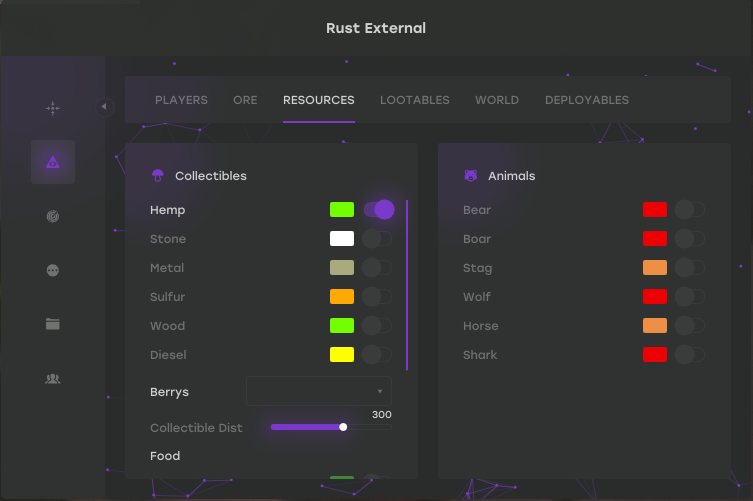Click the Sulfur orange color swatch
This screenshot has width=753, height=501.
(x=342, y=297)
